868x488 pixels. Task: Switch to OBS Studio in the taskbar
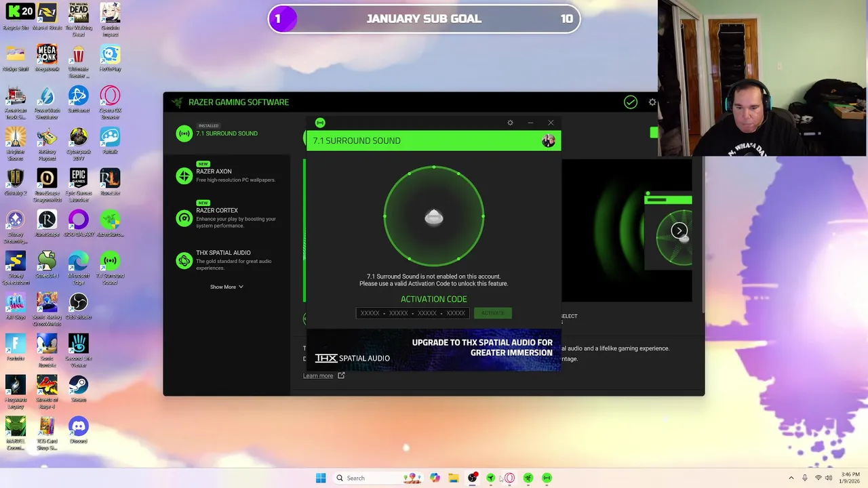coord(473,478)
